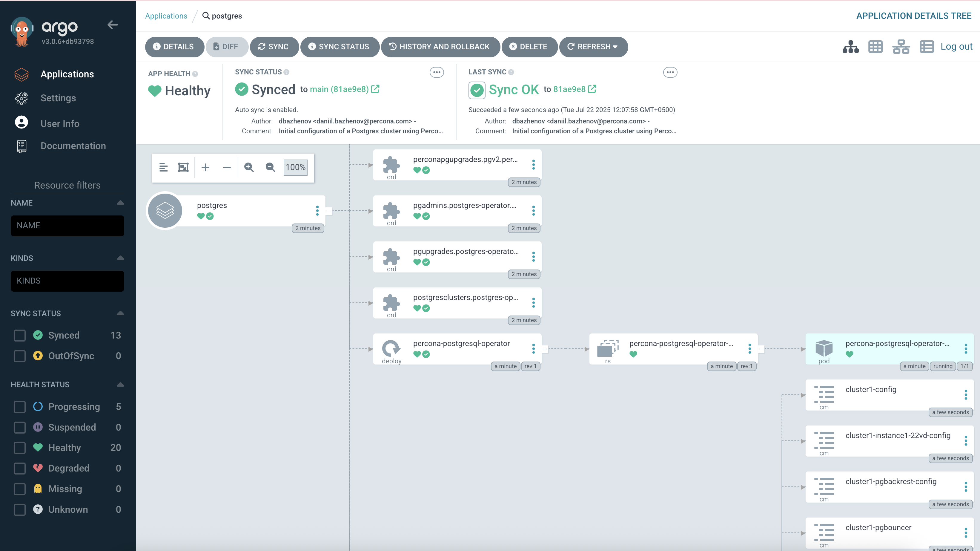Image resolution: width=980 pixels, height=551 pixels.
Task: Open cluster1-pgbackrest-config kebab menu
Action: pyautogui.click(x=966, y=487)
